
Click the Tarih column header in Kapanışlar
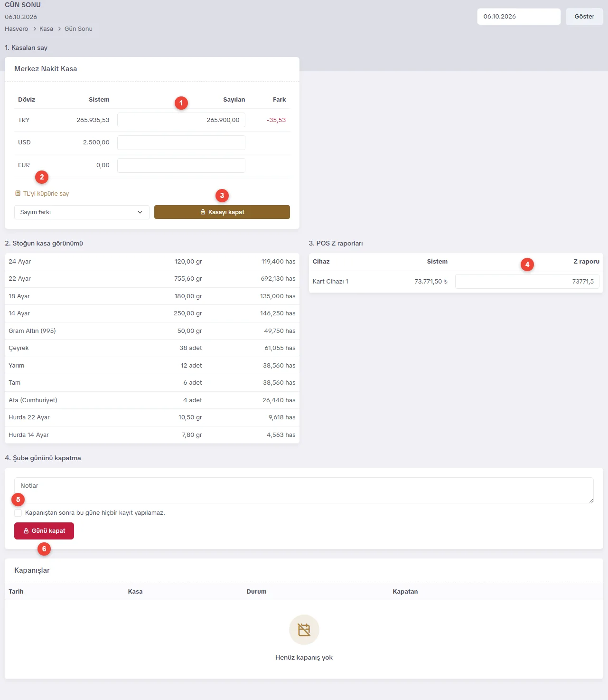pos(16,592)
